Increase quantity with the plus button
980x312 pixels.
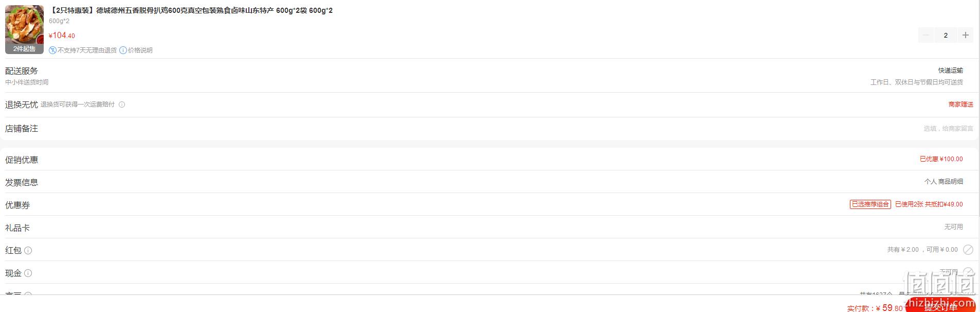pyautogui.click(x=966, y=35)
